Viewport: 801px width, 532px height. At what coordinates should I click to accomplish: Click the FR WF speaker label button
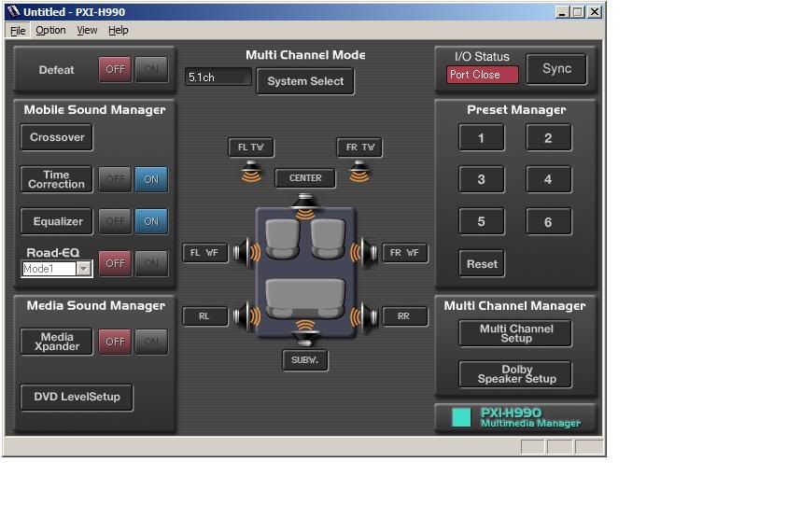(x=405, y=253)
